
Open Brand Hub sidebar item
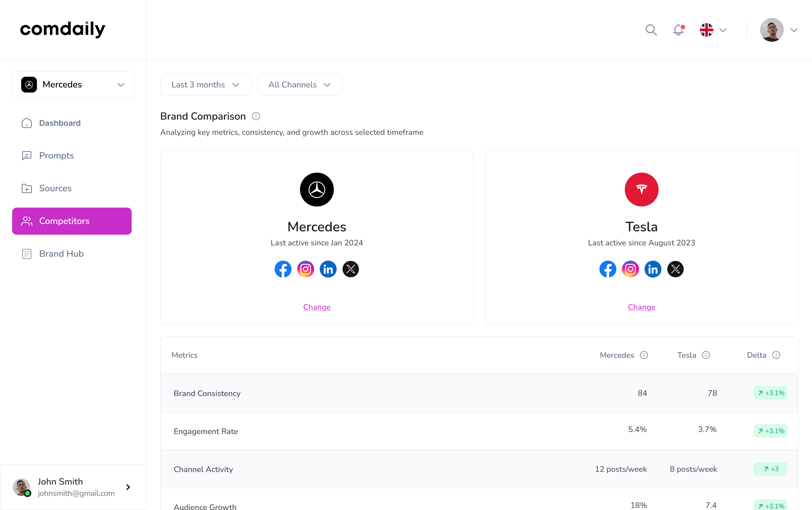coord(61,254)
